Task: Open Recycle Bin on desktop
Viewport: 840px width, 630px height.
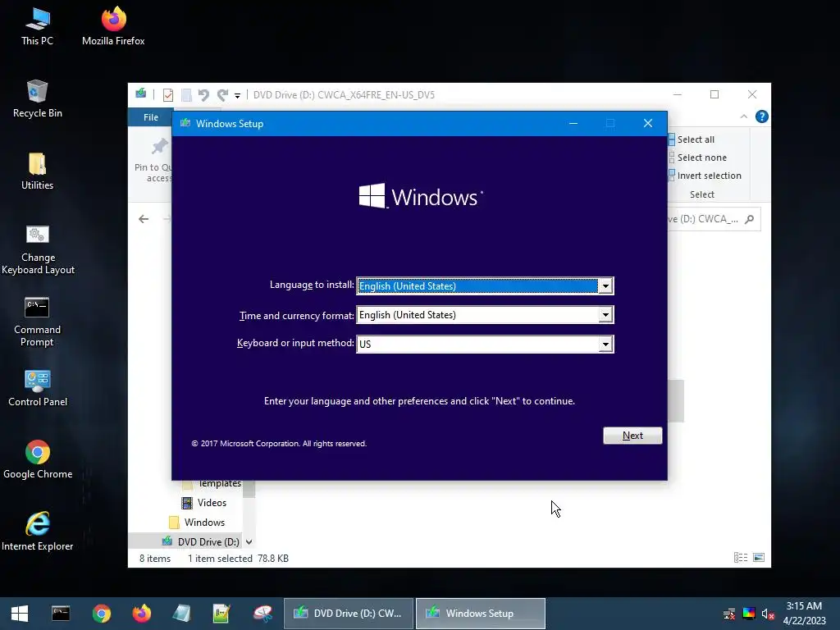Action: [x=37, y=99]
